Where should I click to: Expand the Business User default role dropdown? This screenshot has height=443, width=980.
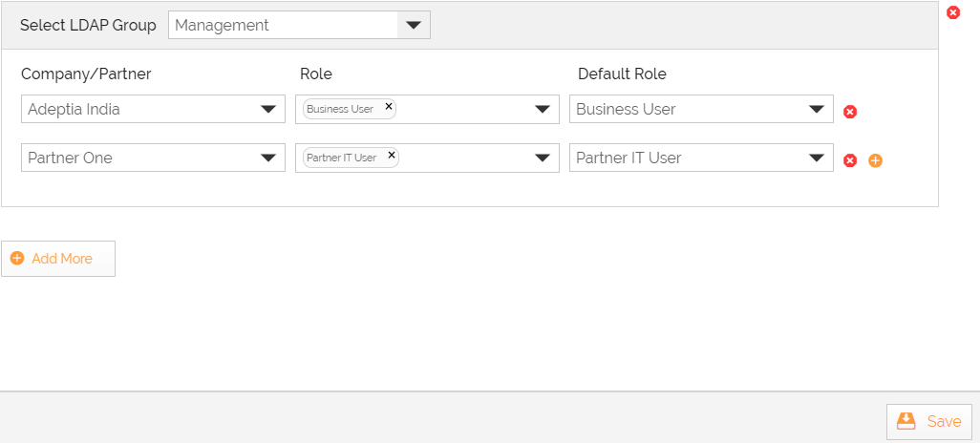[x=818, y=110]
